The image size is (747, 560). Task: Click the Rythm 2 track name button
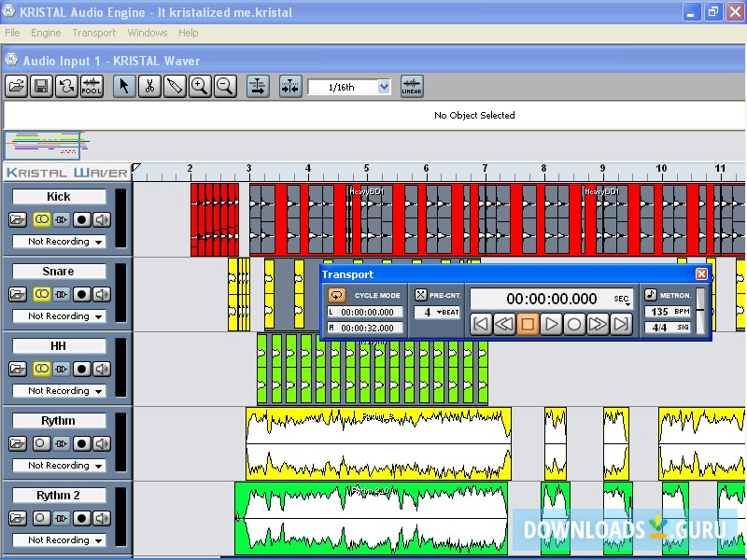point(59,495)
